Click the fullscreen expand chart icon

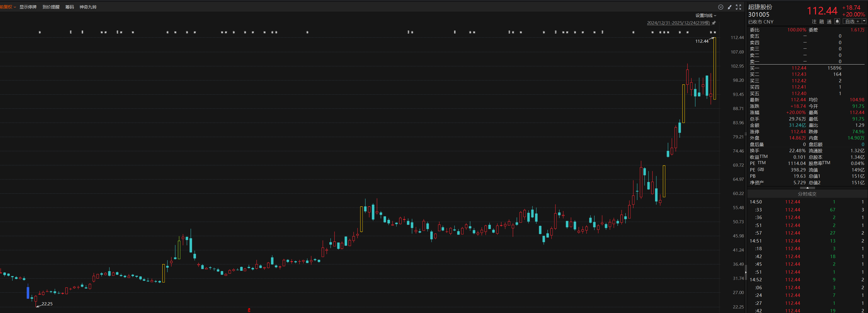click(x=738, y=7)
